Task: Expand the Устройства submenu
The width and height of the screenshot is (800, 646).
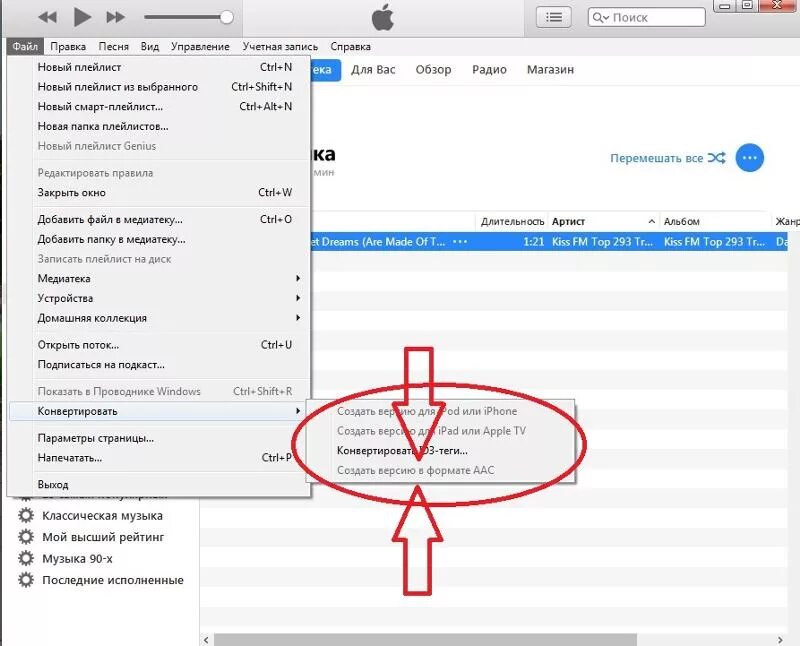Action: [159, 298]
